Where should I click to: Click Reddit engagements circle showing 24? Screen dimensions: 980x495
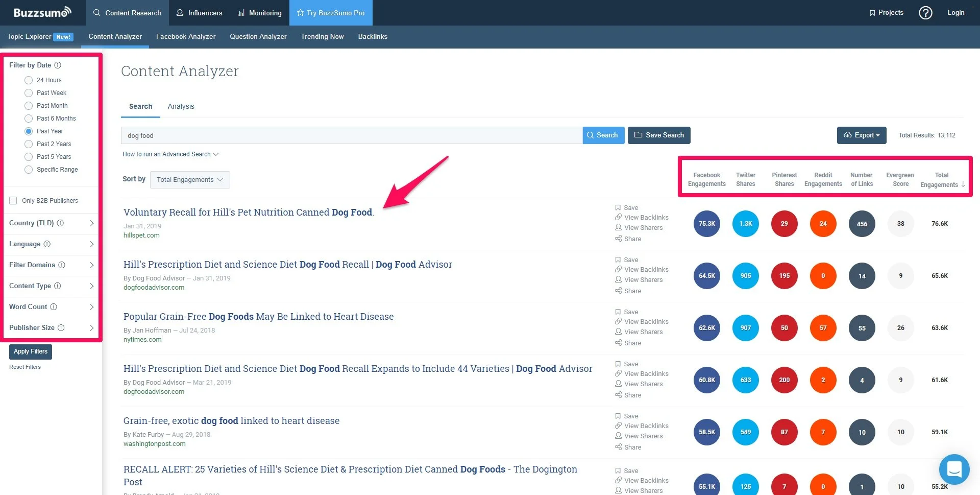(823, 224)
